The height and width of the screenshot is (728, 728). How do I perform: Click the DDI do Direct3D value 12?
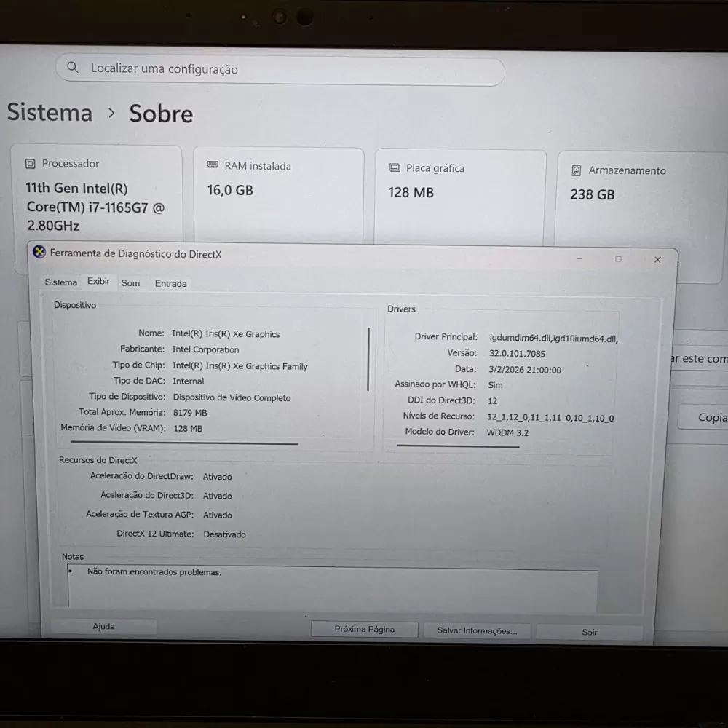pyautogui.click(x=492, y=400)
